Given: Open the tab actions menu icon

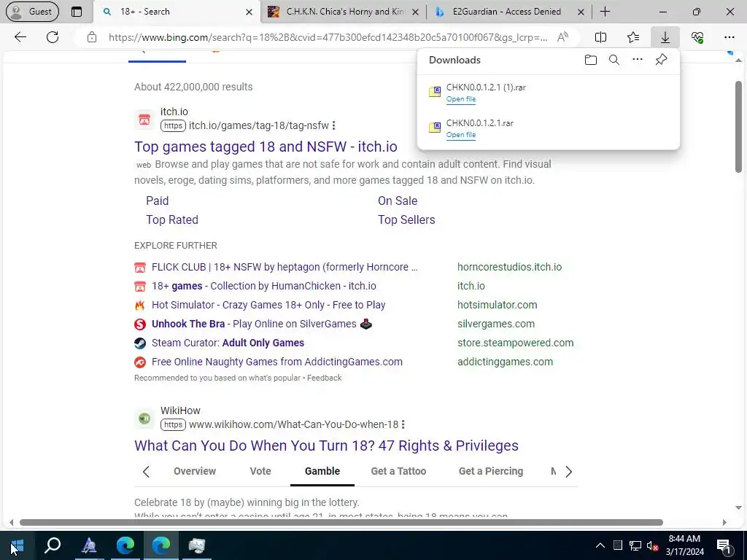Looking at the screenshot, I should [x=76, y=12].
